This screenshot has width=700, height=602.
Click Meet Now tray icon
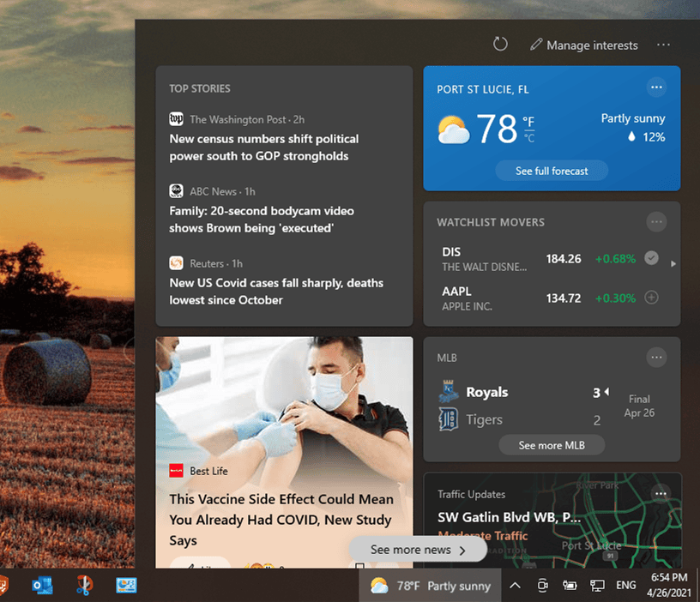point(542,585)
